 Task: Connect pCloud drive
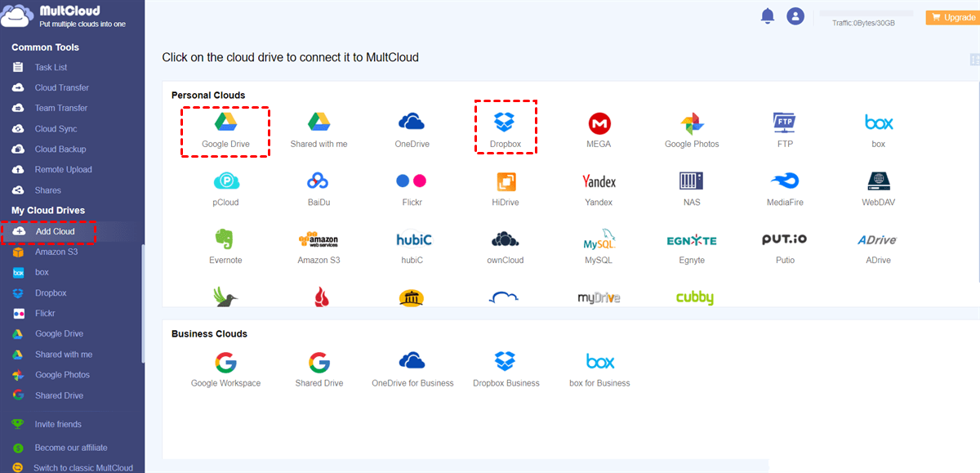[225, 189]
